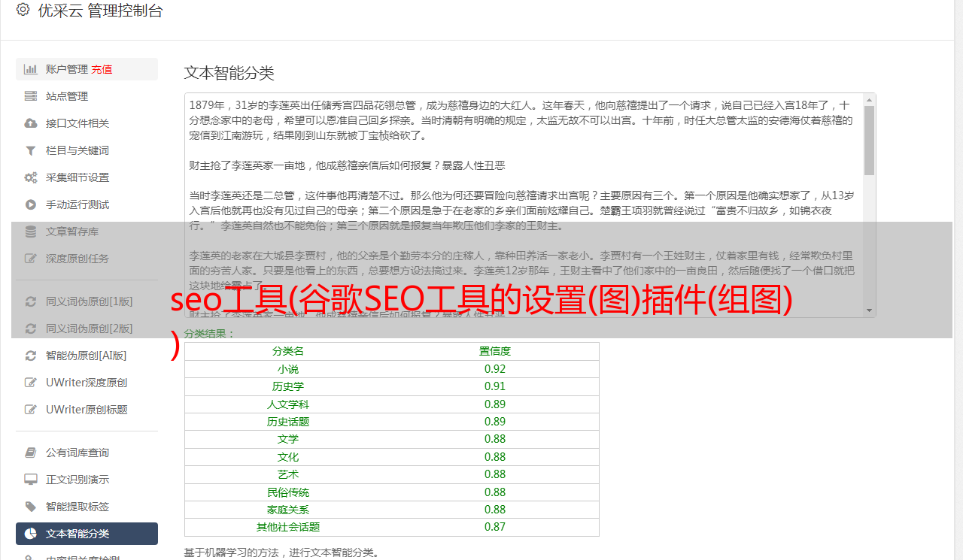Screen dimensions: 963x560
Task: Click the database icon for 文章暂存库
Action: tap(31, 232)
